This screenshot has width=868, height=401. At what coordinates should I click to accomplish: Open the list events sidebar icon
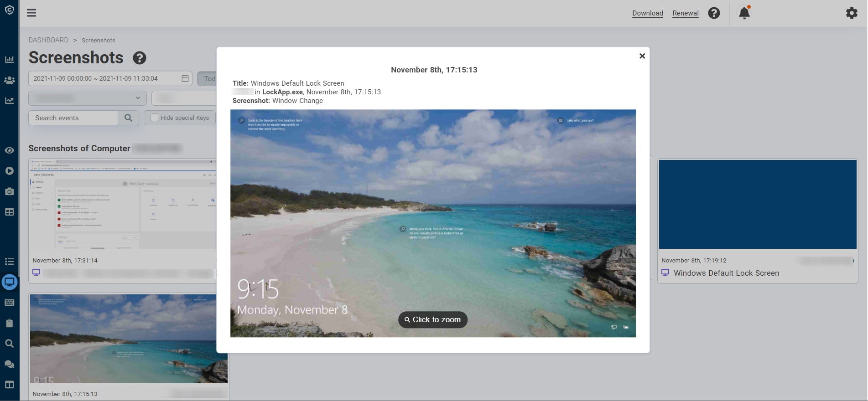9,262
